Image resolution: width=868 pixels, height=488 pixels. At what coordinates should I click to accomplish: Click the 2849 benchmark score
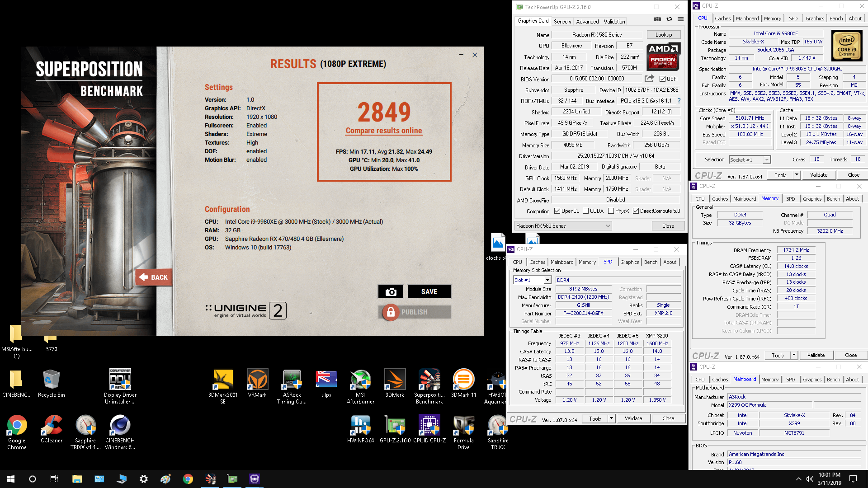click(x=384, y=112)
